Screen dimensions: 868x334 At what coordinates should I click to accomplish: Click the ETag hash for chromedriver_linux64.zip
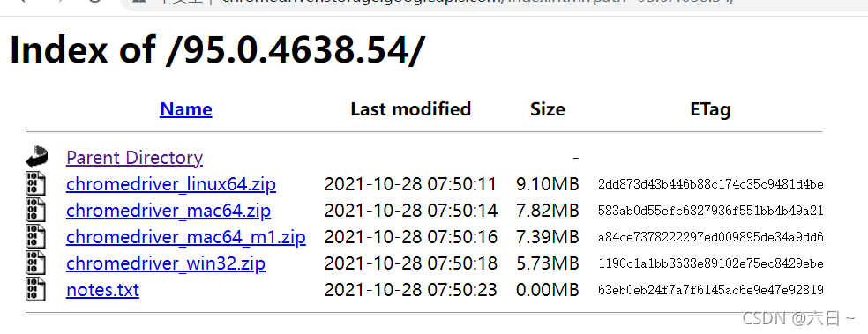pyautogui.click(x=711, y=184)
